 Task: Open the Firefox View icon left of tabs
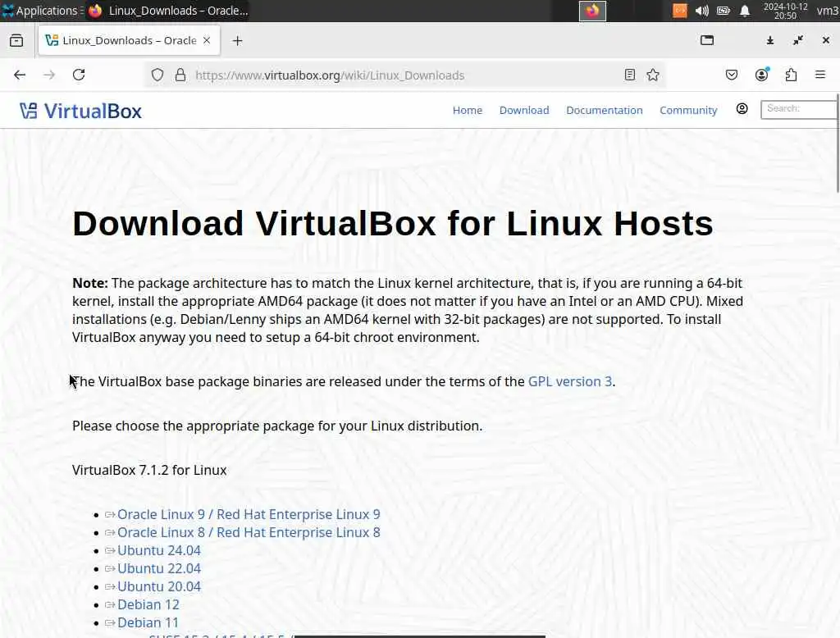16,41
